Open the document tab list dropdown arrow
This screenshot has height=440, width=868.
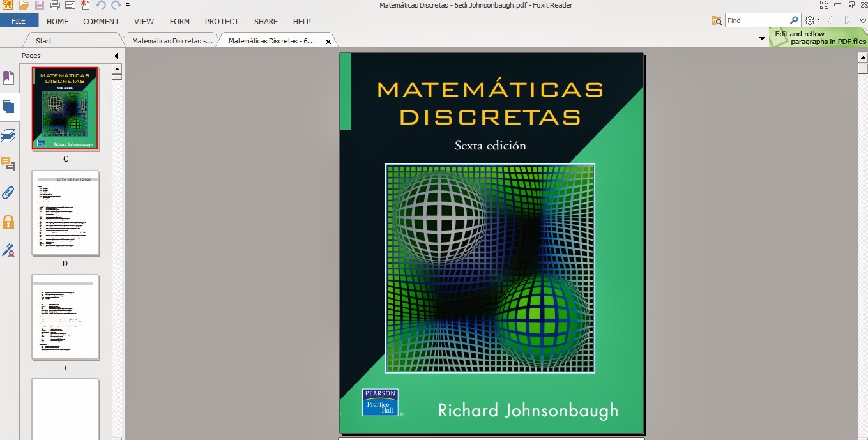[x=762, y=39]
